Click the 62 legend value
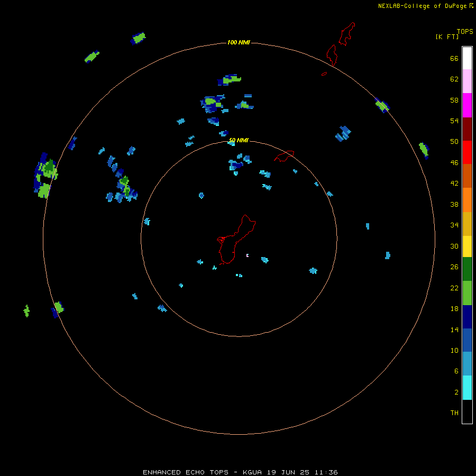 pyautogui.click(x=454, y=79)
